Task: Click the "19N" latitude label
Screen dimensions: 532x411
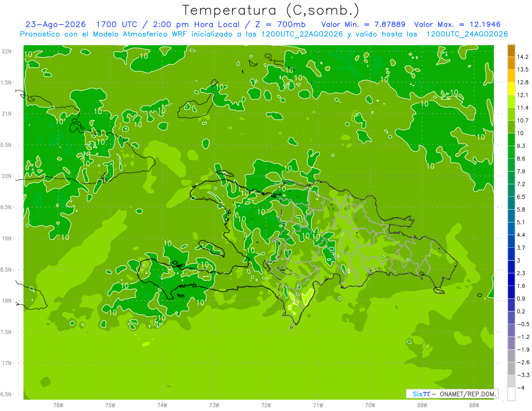Action: [x=8, y=239]
